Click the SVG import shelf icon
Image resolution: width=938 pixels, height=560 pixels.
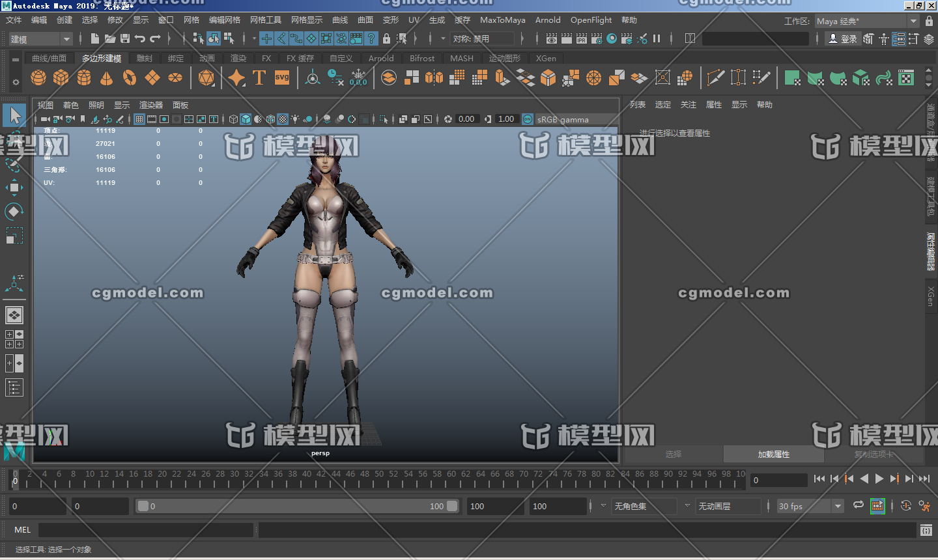point(282,78)
